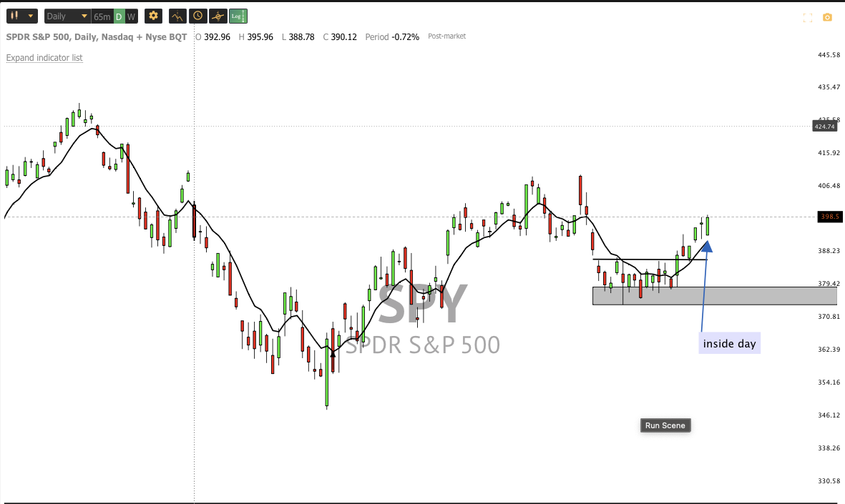The height and width of the screenshot is (504, 845).
Task: Click the clock session icon
Action: pyautogui.click(x=197, y=16)
